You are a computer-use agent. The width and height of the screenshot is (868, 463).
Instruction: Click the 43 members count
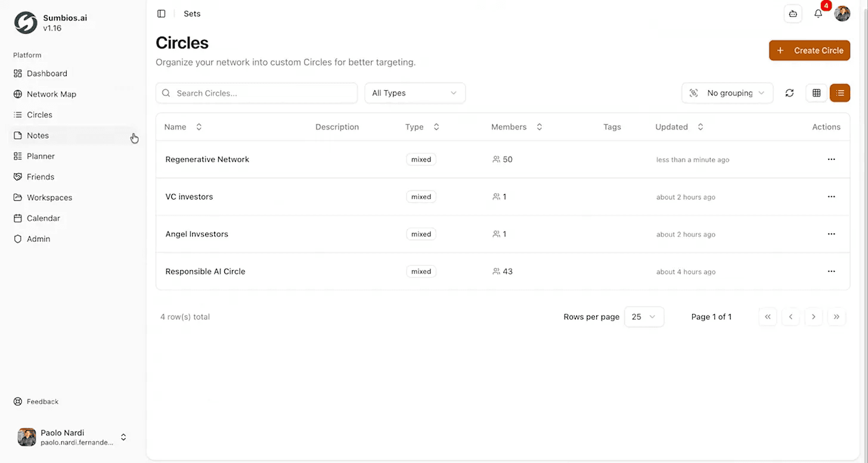point(503,271)
